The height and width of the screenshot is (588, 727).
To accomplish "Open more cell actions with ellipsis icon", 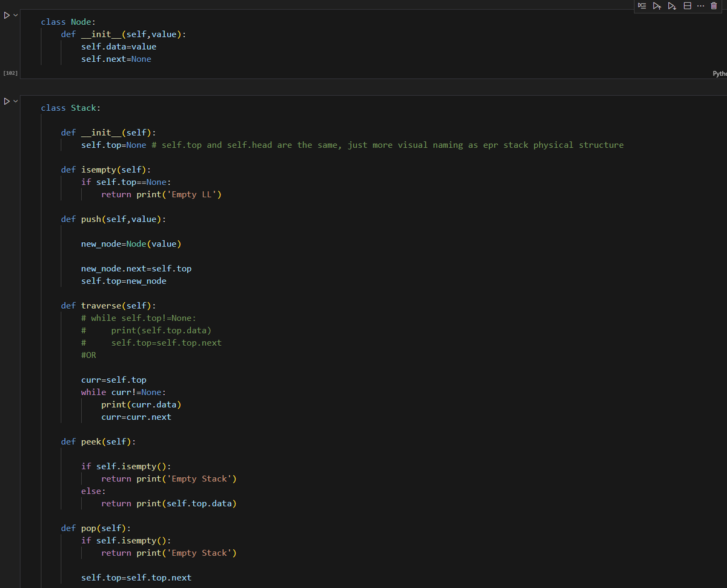I will (700, 6).
